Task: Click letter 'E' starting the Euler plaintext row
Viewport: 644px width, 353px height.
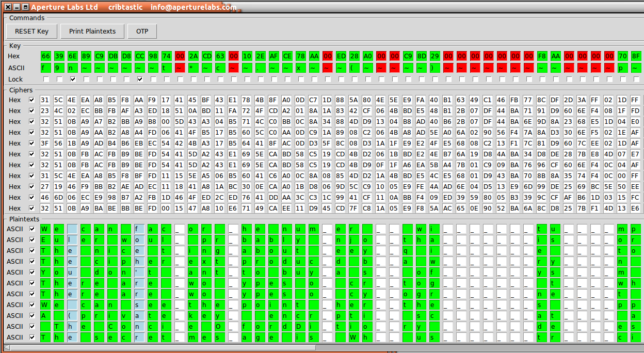Action: 45,239
